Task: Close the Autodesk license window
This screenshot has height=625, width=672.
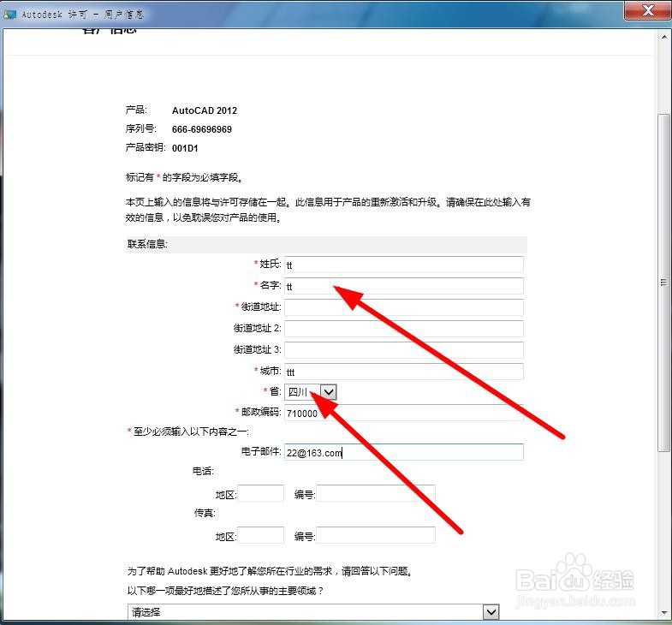Action: (648, 10)
